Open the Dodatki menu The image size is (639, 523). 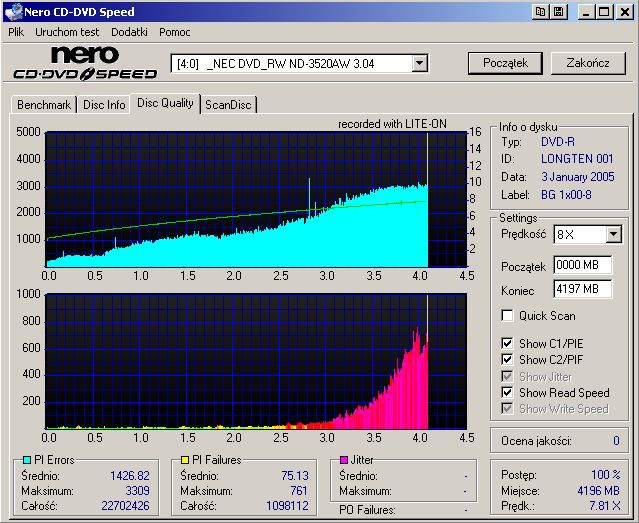tap(129, 32)
